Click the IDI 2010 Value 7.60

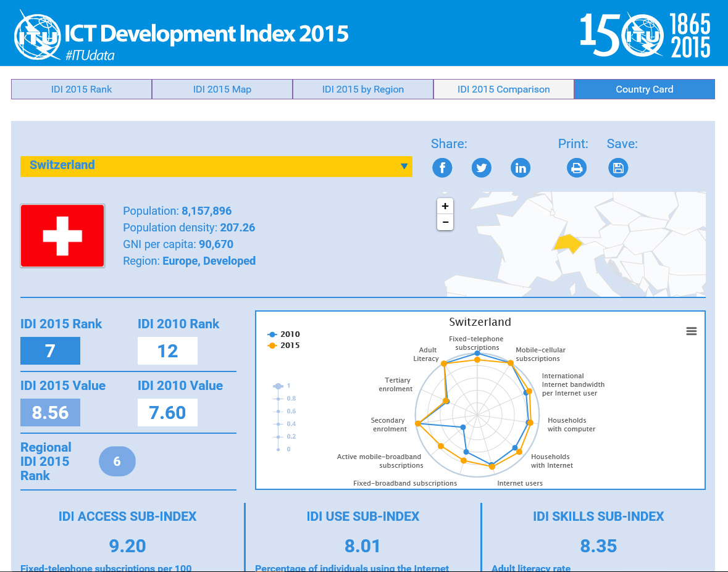tap(167, 412)
